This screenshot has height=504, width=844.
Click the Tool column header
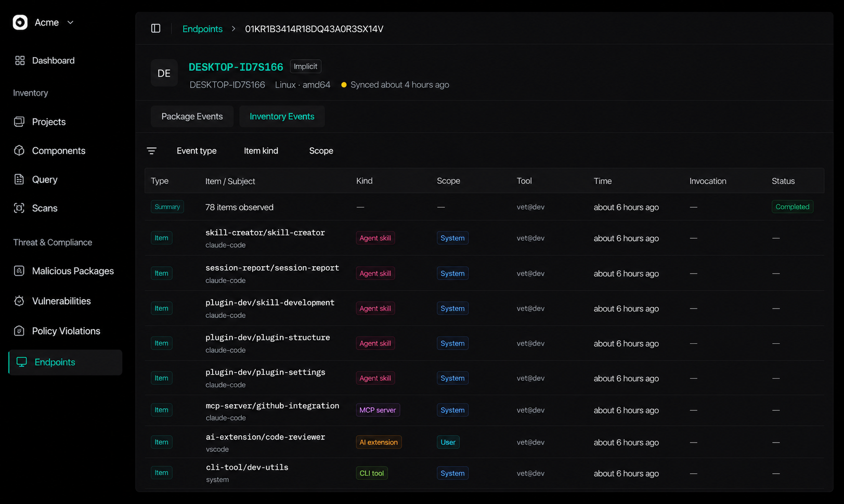click(x=524, y=181)
